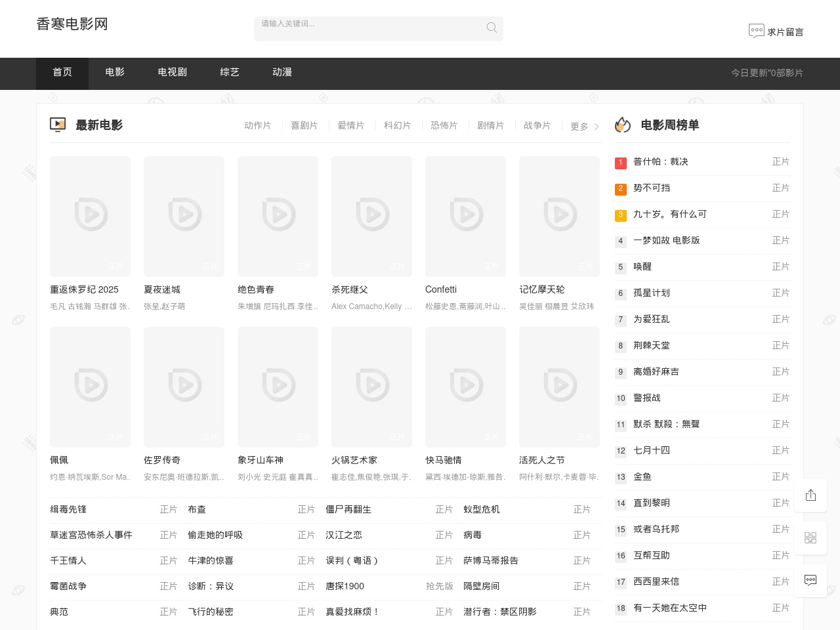The width and height of the screenshot is (840, 630).
Task: Open the 偷走她的呼吸 list entry
Action: [215, 535]
